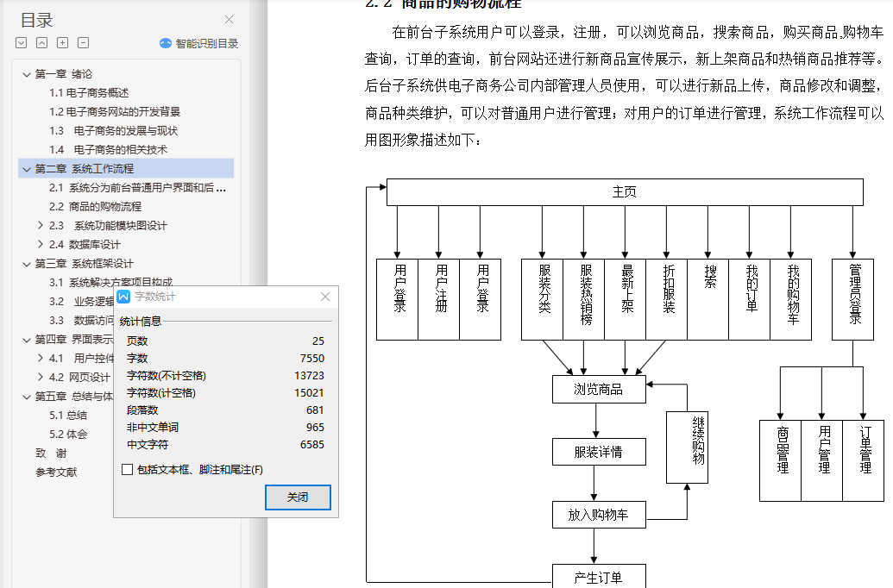Screen dimensions: 893x588
Task: Click the 用户管理 flowchart box
Action: pos(821,461)
